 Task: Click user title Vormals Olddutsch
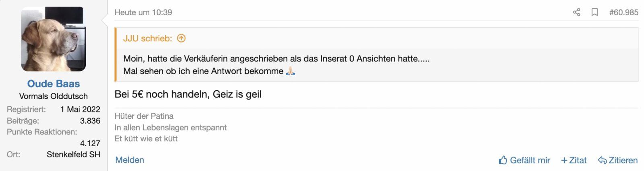click(54, 96)
